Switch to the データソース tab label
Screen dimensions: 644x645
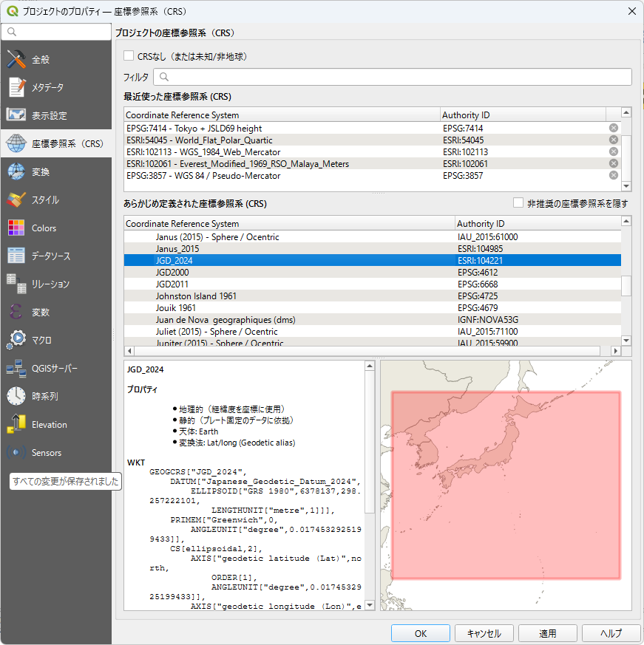(x=51, y=256)
